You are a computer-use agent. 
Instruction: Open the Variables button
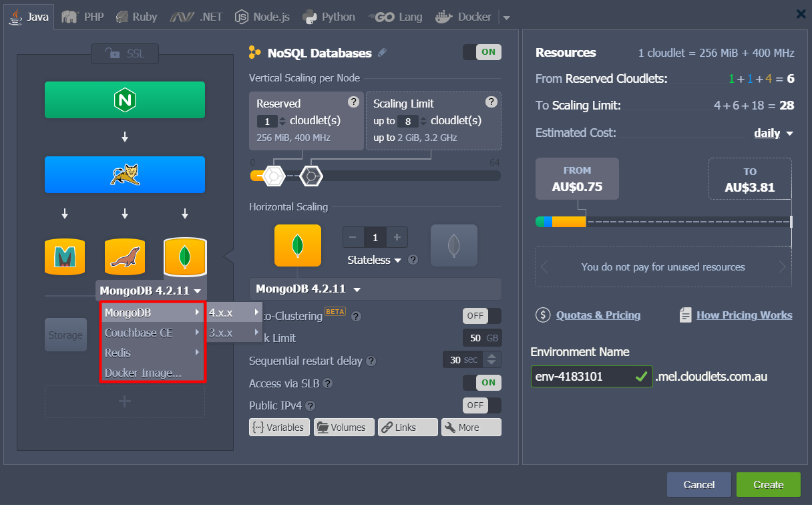(279, 428)
